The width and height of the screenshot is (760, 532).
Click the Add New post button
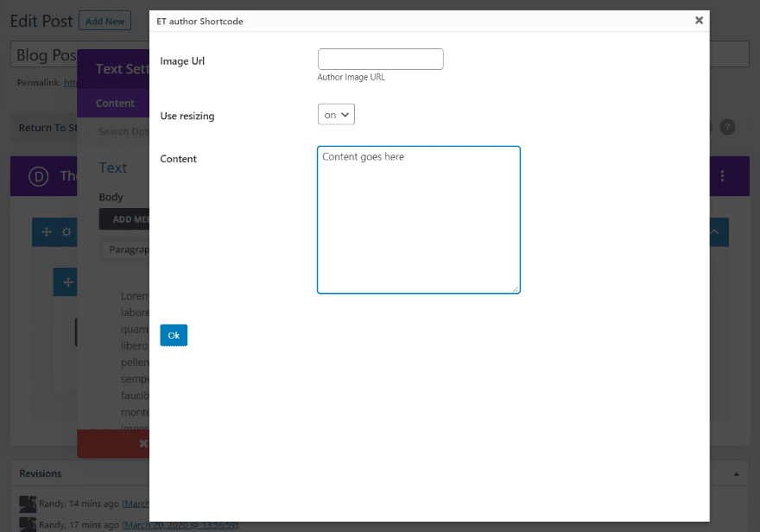(x=104, y=21)
